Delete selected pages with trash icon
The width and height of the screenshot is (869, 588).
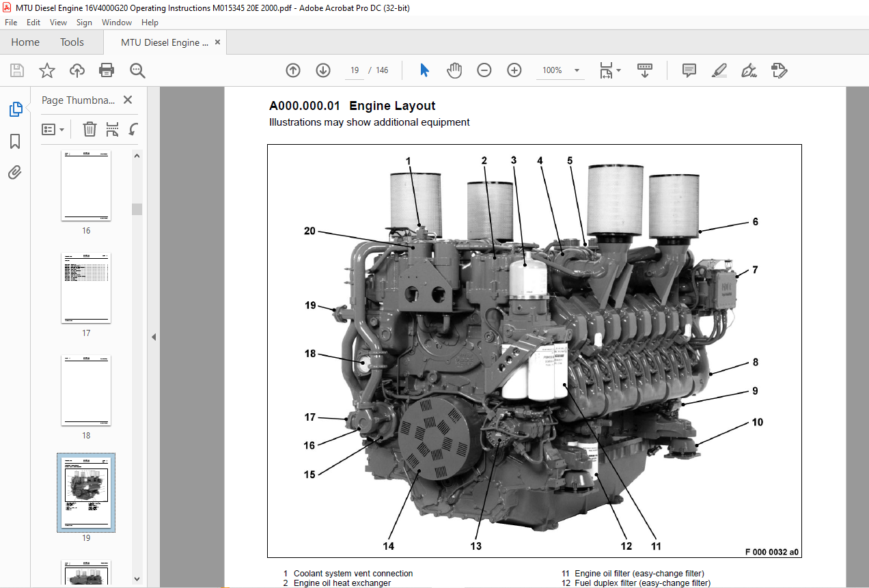tap(89, 129)
